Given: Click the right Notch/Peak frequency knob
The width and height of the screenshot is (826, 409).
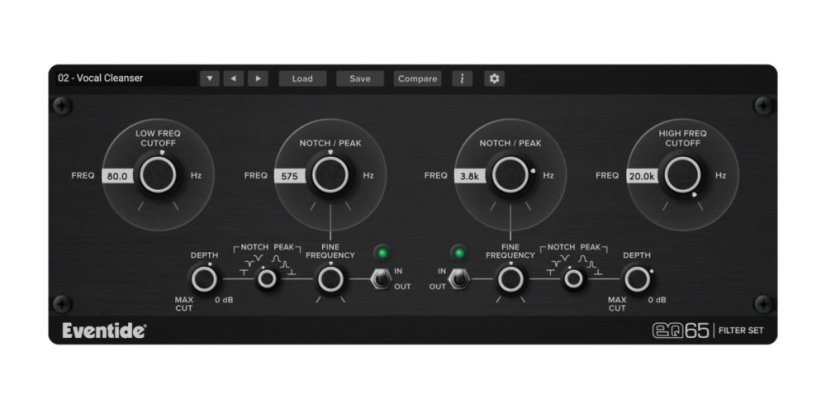Looking at the screenshot, I should 510,175.
